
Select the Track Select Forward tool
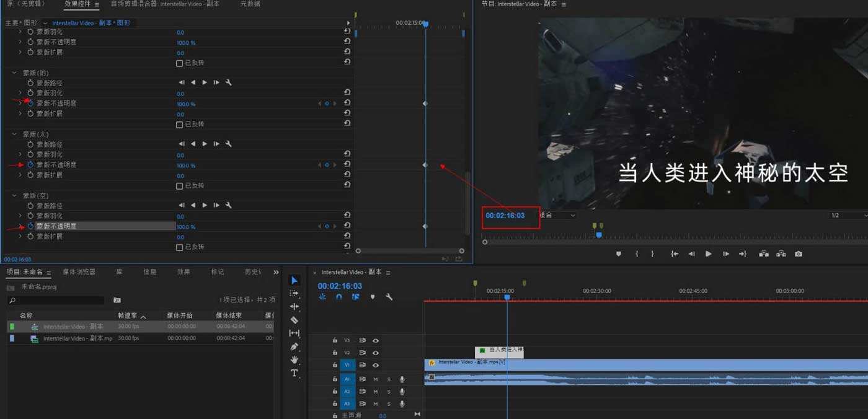pyautogui.click(x=294, y=294)
